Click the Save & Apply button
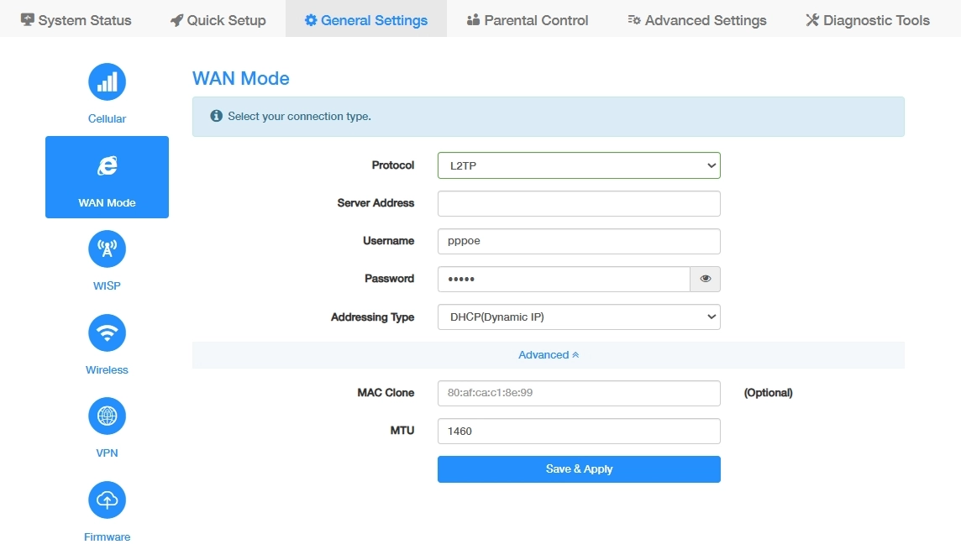Viewport: 961px width, 560px height. pyautogui.click(x=579, y=469)
